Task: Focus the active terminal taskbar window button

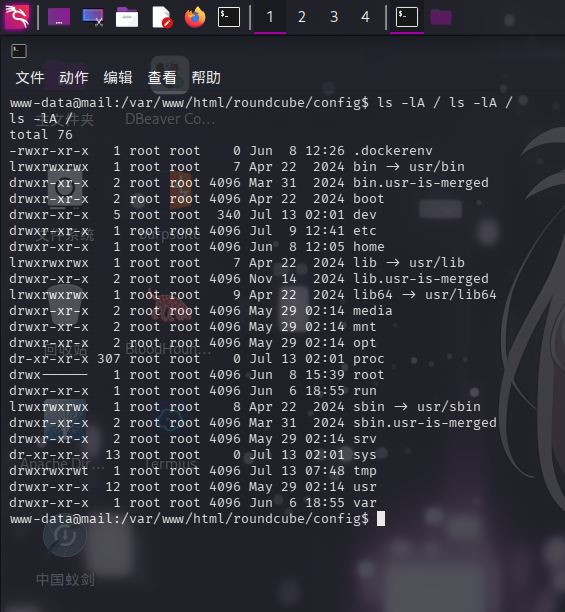Action: point(407,17)
